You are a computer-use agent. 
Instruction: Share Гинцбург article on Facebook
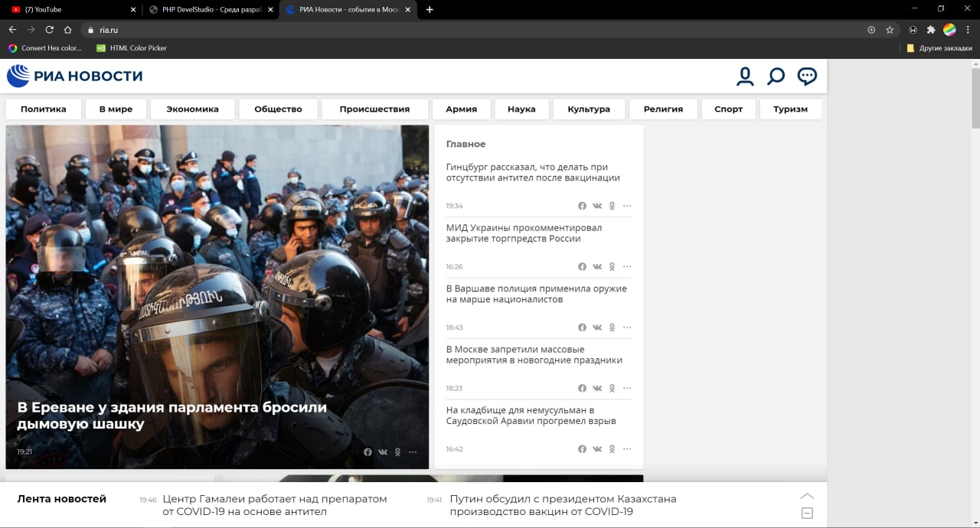[583, 206]
